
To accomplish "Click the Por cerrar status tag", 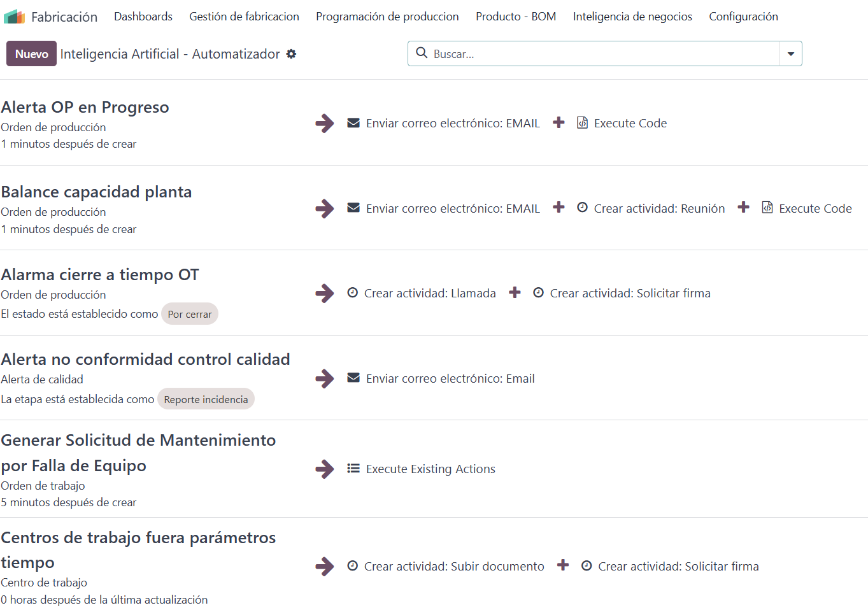I will tap(190, 314).
